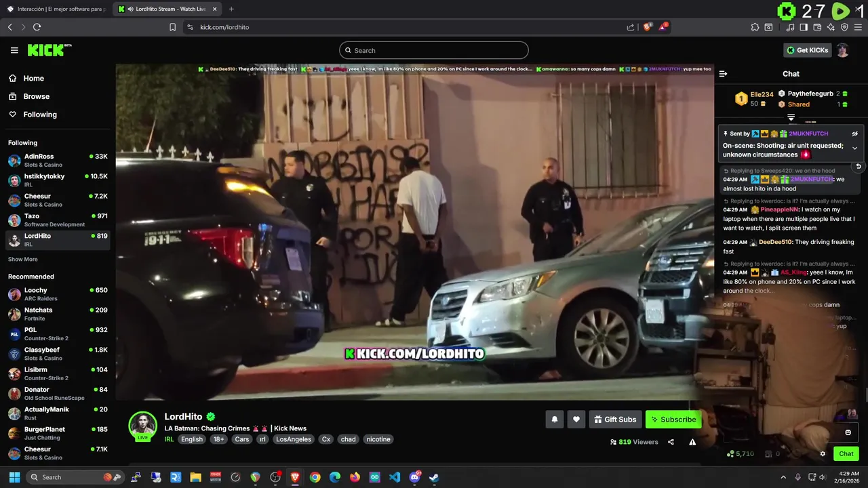The image size is (868, 488).
Task: Open the Windows Start menu
Action: [14, 477]
